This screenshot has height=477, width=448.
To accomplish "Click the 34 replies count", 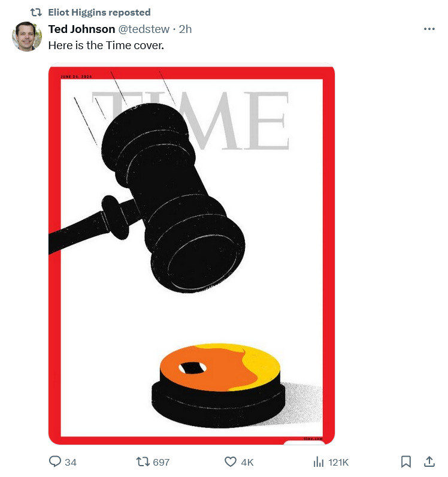I will click(71, 463).
